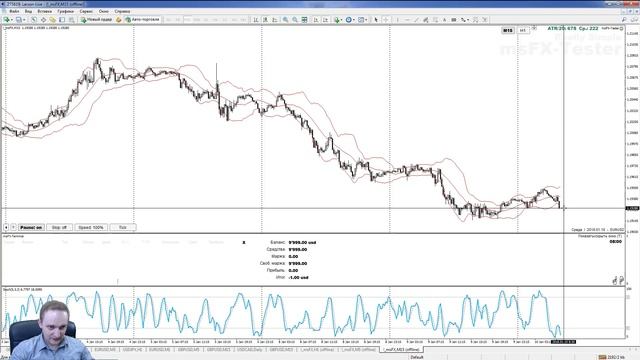This screenshot has width=640, height=360.
Task: Open the chart periods clock icon
Action: pyautogui.click(x=348, y=20)
